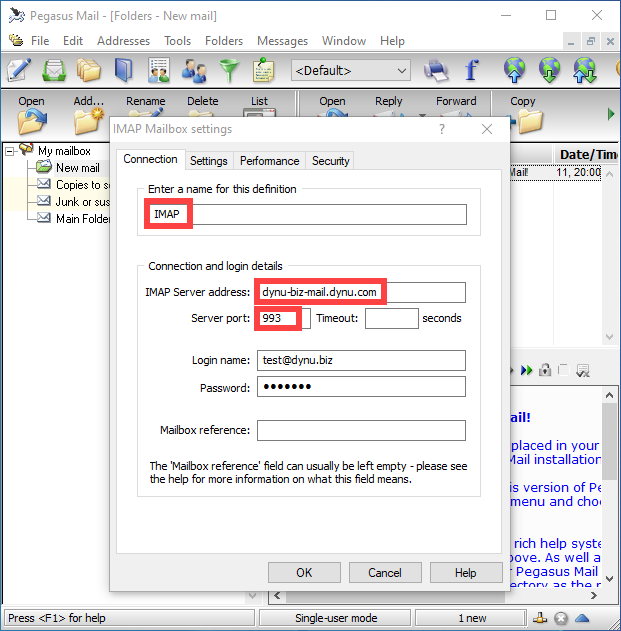
Task: Open the Edit menu
Action: point(73,41)
